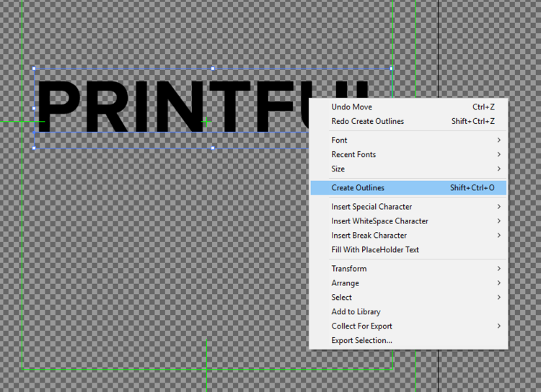Viewport: 541px width, 392px height.
Task: Expand arrow beside Size entry
Action: point(499,169)
